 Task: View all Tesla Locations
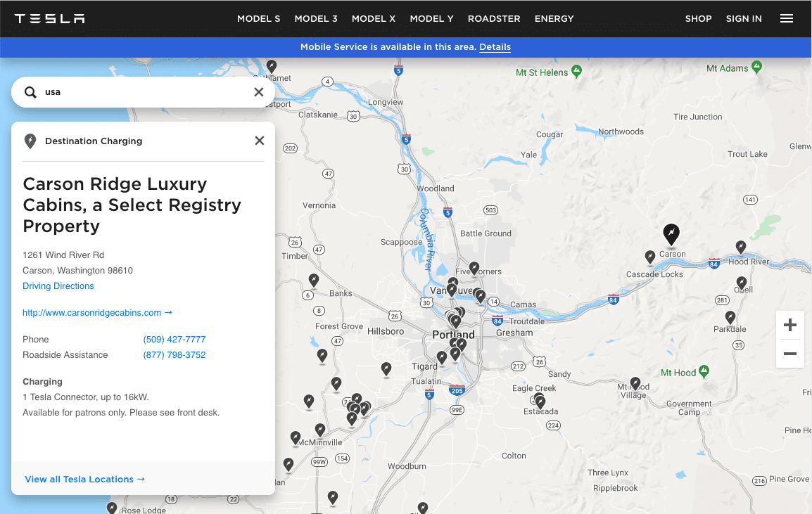(x=85, y=480)
